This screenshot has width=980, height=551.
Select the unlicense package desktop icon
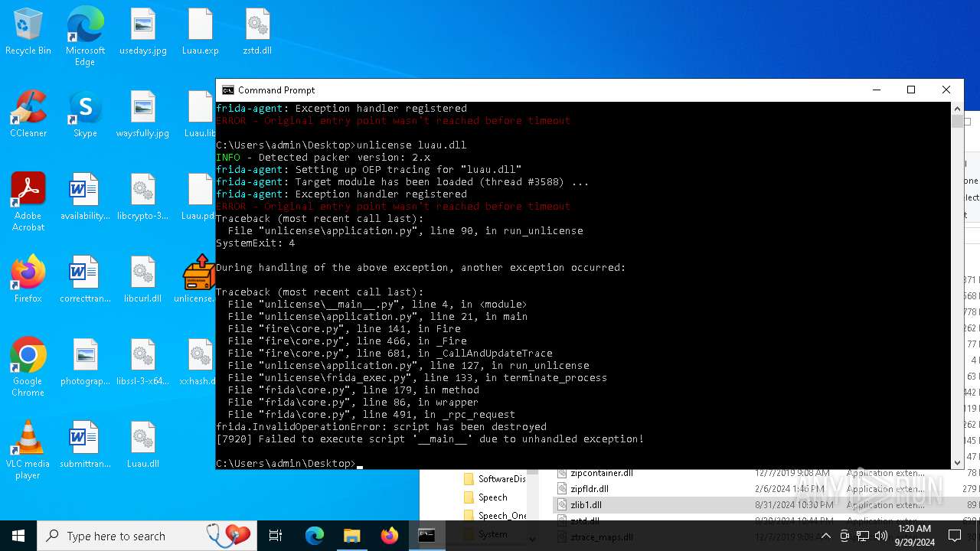(x=198, y=279)
